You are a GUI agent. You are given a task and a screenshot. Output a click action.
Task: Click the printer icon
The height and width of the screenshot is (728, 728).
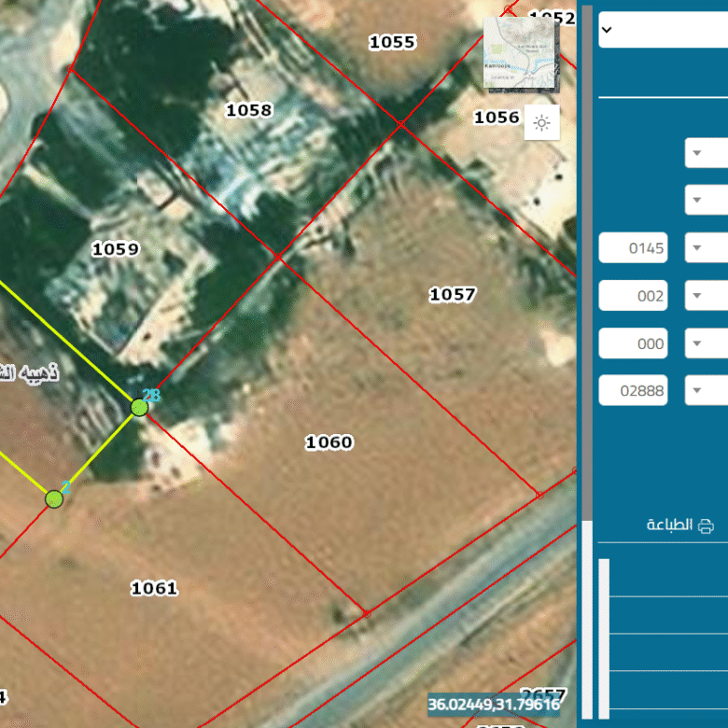tap(707, 525)
